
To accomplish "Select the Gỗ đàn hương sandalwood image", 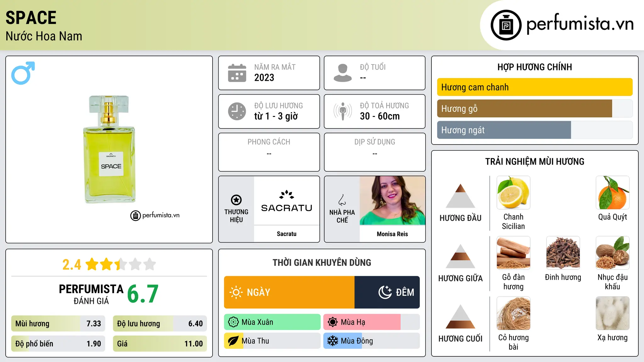I will pos(514,253).
